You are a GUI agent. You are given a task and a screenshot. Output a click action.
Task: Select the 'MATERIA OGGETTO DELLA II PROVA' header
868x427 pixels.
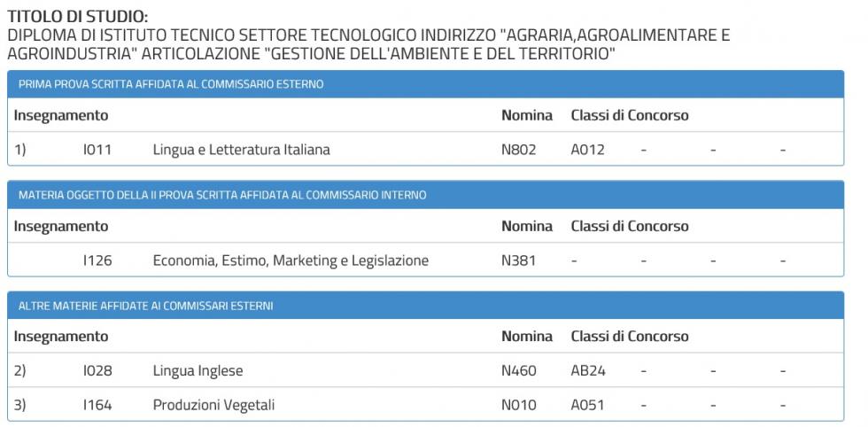222,195
